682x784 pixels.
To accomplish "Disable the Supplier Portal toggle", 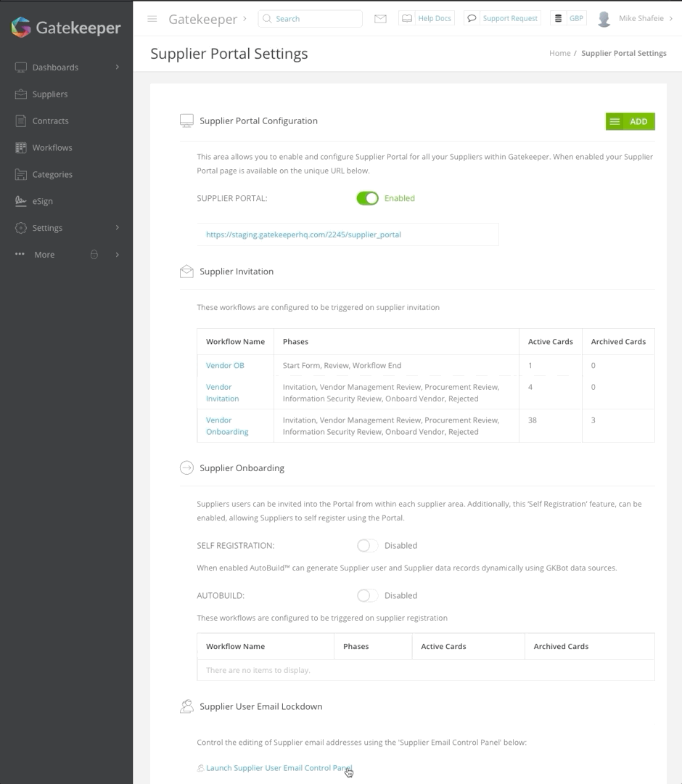I will 367,198.
